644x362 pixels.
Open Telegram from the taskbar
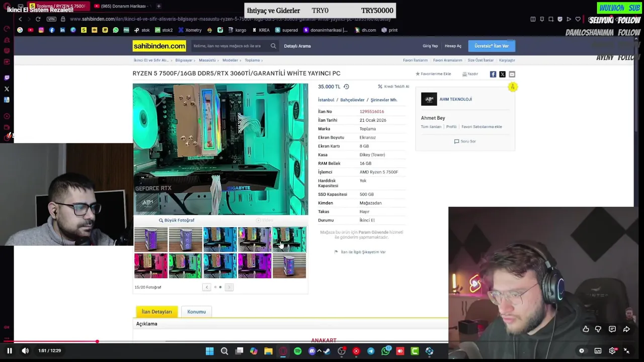point(371,351)
